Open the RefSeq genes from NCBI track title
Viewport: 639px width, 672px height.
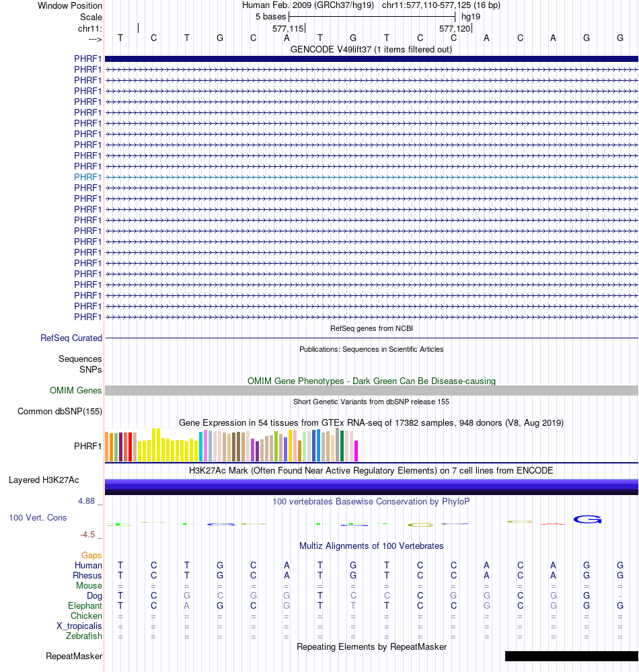coord(371,328)
